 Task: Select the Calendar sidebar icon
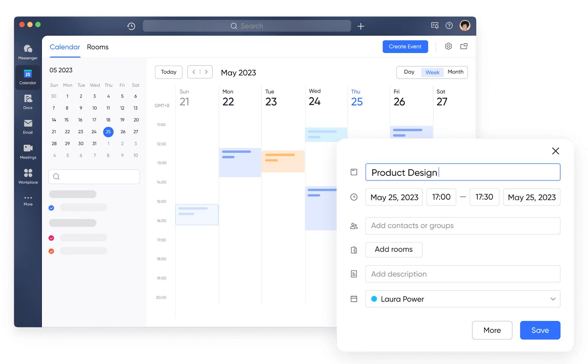click(x=28, y=77)
